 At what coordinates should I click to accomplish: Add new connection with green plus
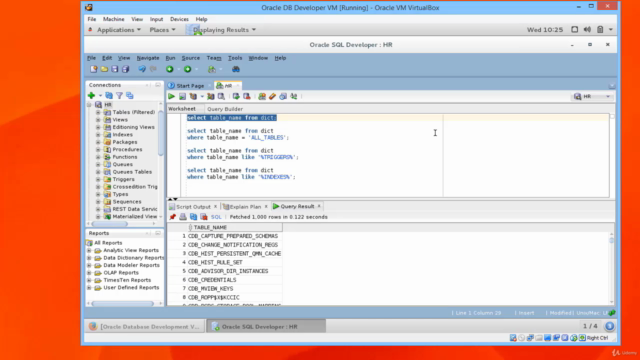91,96
